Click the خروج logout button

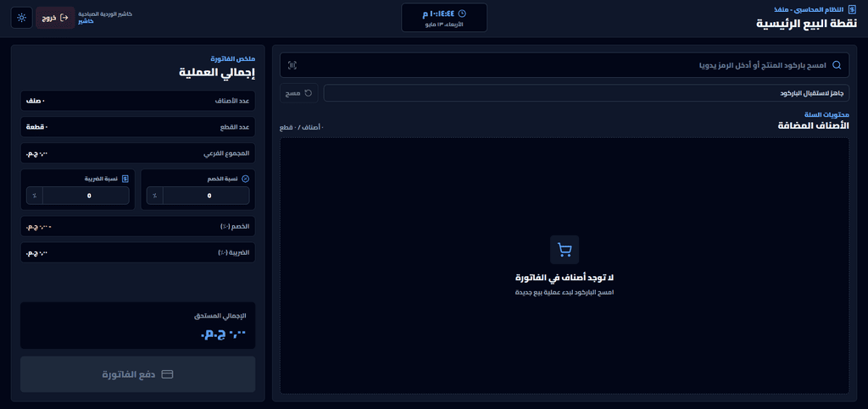55,18
